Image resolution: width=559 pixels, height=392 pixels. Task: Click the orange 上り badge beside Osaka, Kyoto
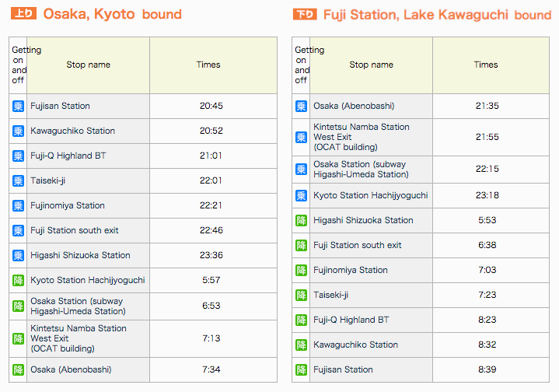(x=23, y=13)
